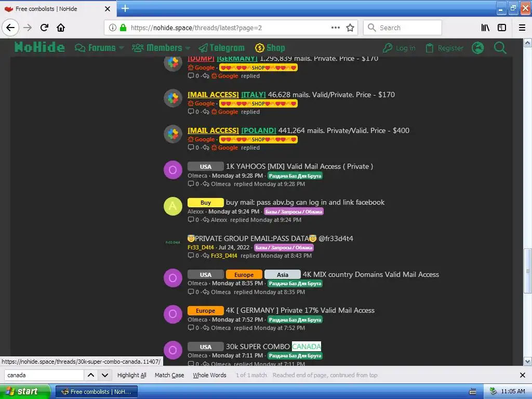Click the forward navigation arrow
Screen dimensions: 532x399
[x=28, y=28]
